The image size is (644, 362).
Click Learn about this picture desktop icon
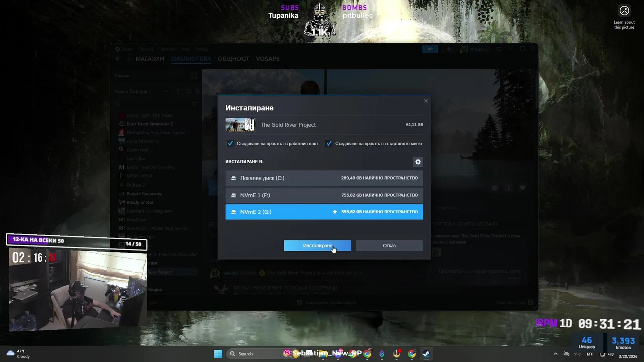tap(624, 17)
